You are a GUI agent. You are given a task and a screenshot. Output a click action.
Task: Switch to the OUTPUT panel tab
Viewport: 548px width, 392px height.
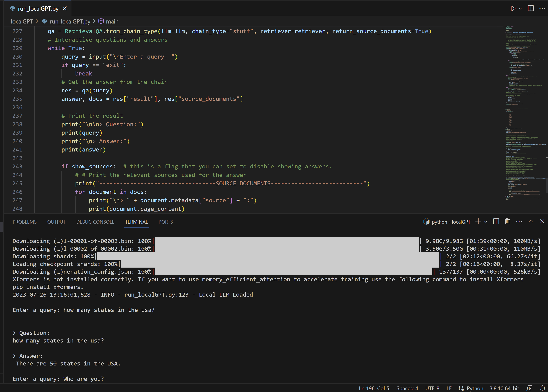coord(56,222)
